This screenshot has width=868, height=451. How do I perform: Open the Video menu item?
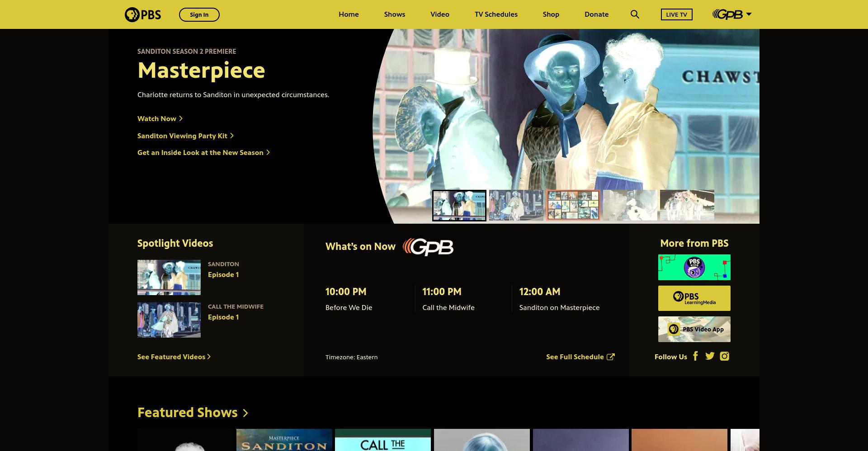pyautogui.click(x=440, y=14)
